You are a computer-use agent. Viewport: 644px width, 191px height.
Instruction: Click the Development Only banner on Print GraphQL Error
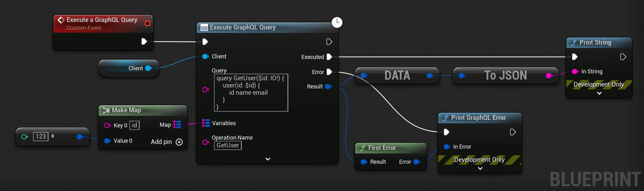point(479,160)
